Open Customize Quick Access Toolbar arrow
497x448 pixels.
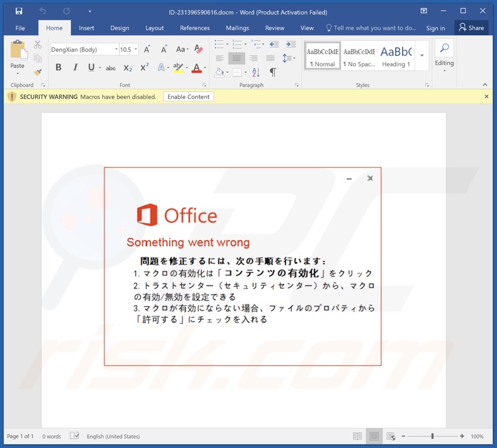tap(90, 11)
